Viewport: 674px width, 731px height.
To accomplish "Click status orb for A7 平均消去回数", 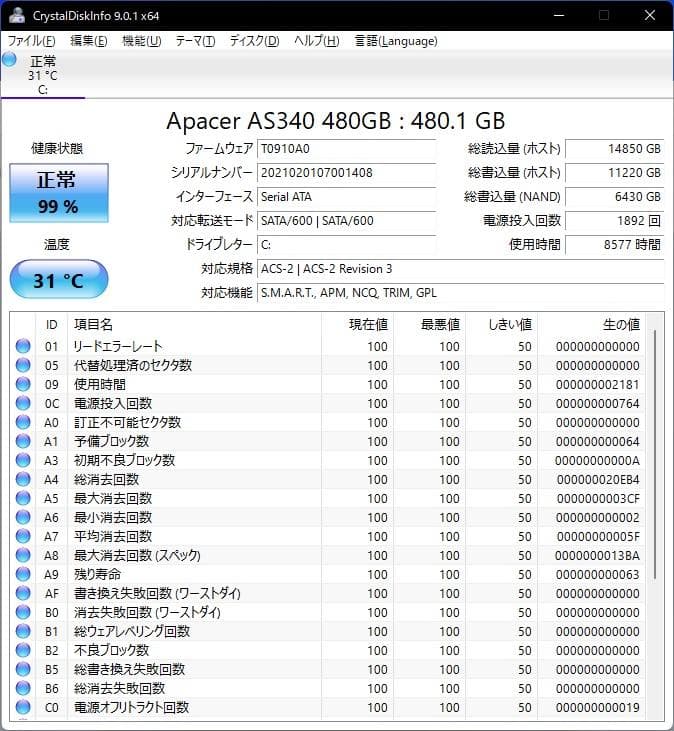I will point(23,536).
